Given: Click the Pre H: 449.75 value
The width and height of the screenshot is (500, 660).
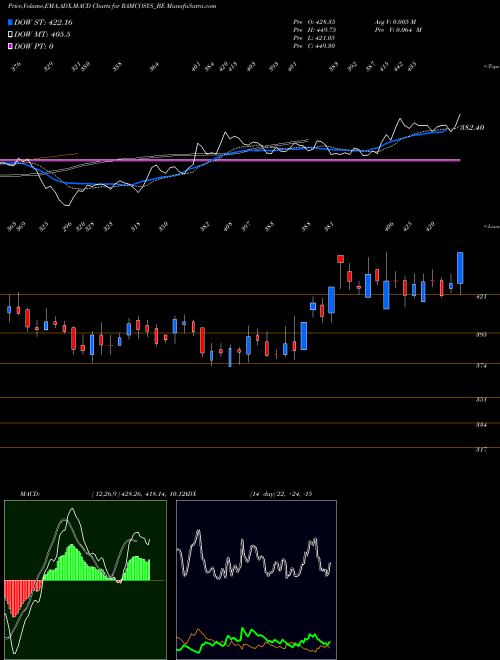Looking at the screenshot, I should (x=314, y=30).
